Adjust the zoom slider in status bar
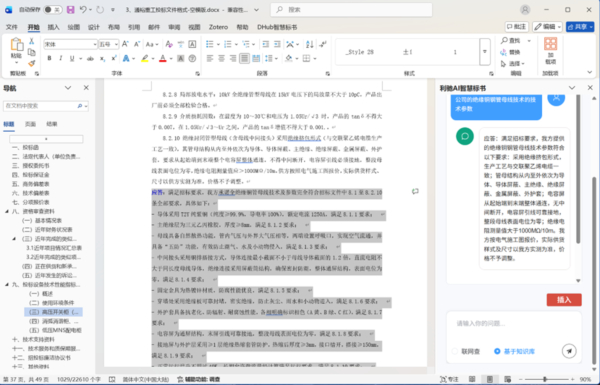600x385 pixels. 545,379
